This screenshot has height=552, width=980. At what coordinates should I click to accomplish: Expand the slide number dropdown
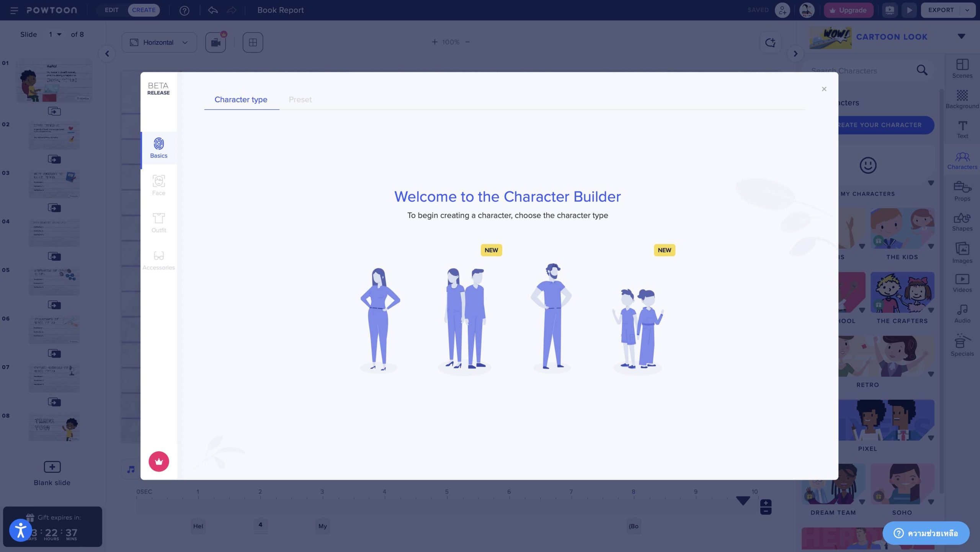(56, 34)
